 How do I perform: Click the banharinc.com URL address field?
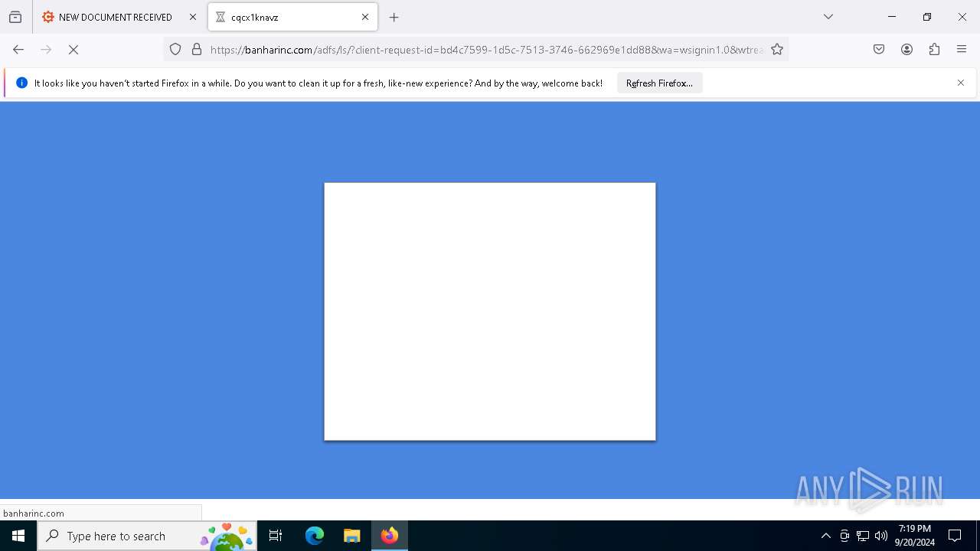486,50
